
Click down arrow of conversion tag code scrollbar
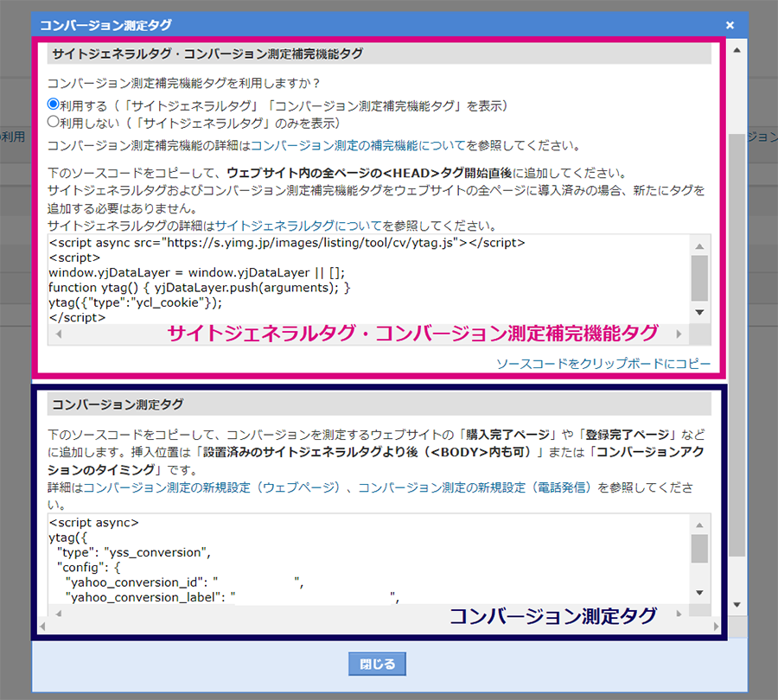coord(699,592)
